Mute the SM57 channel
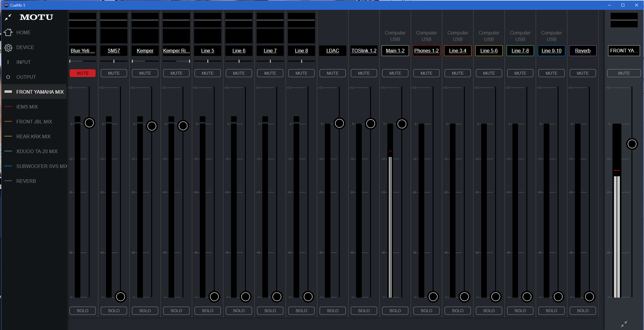Screen dimensions: 644x330 coord(114,73)
